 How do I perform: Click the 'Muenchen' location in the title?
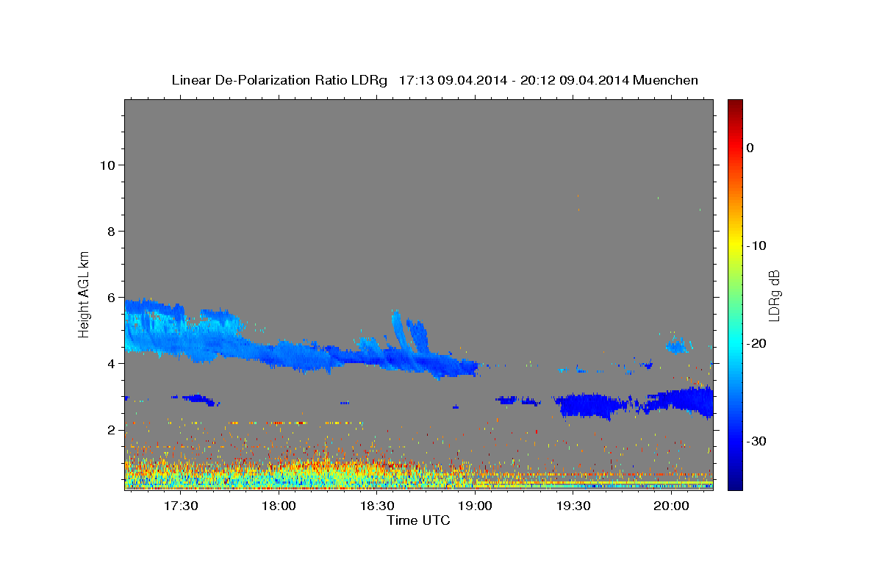[x=667, y=80]
